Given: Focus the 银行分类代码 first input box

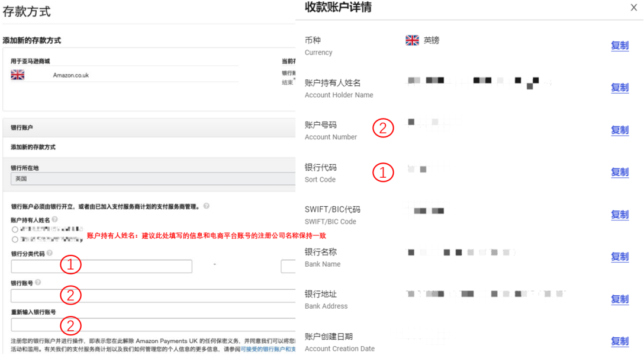Looking at the screenshot, I should (101, 266).
